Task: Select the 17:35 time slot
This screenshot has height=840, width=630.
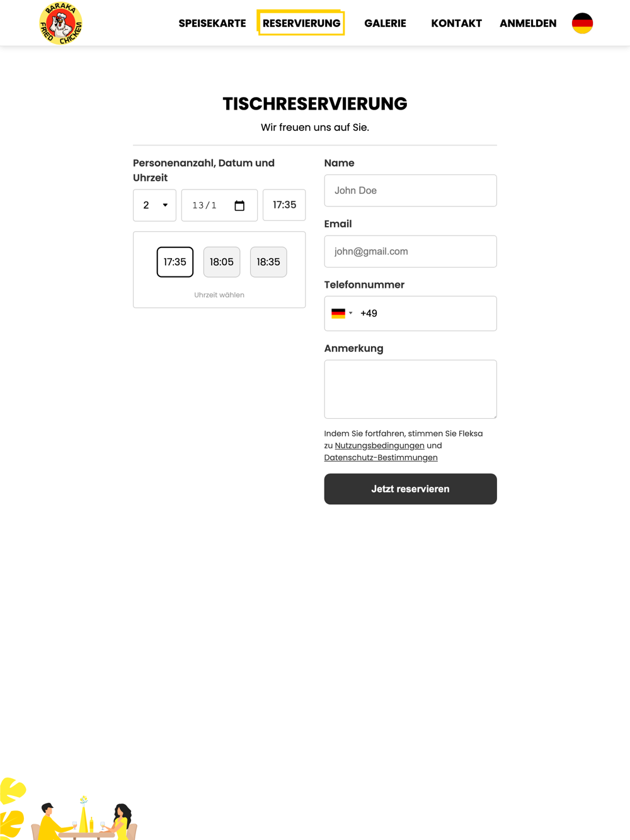Action: coord(175,262)
